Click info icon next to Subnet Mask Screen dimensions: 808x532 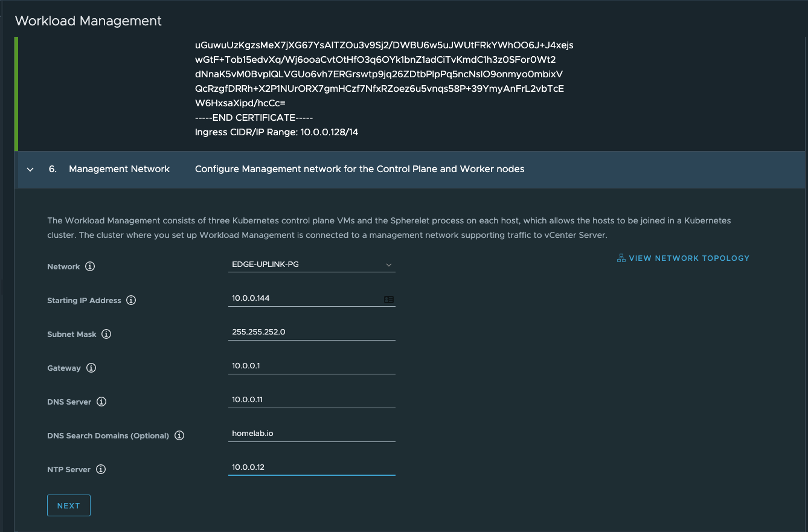pos(106,334)
